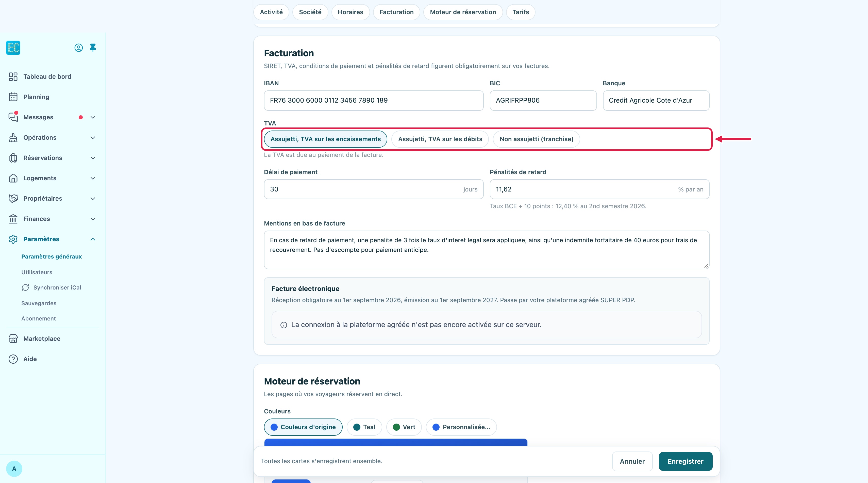Expand the Finances submenu chevron
The width and height of the screenshot is (868, 483).
[93, 219]
